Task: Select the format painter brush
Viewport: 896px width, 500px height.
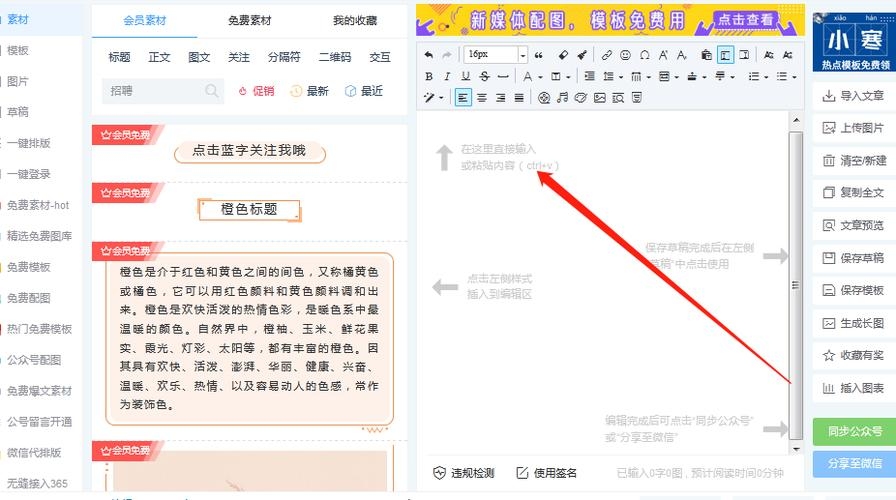Action: pos(582,55)
